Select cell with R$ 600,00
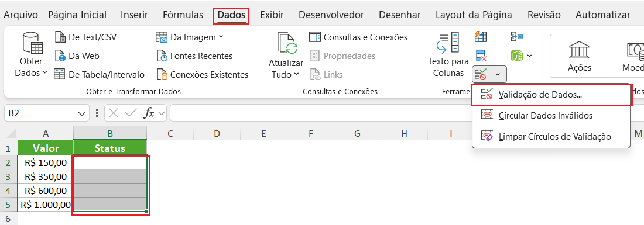 click(x=46, y=191)
